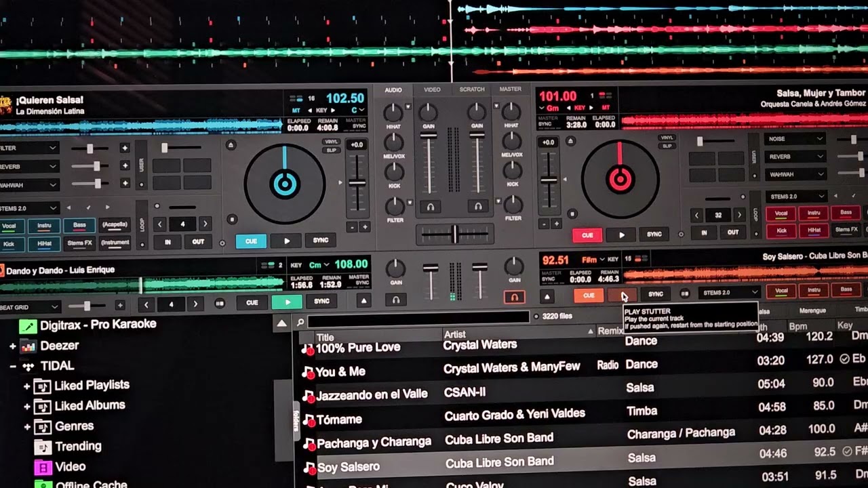
Task: Eject the track on deck 1
Action: coord(231,145)
